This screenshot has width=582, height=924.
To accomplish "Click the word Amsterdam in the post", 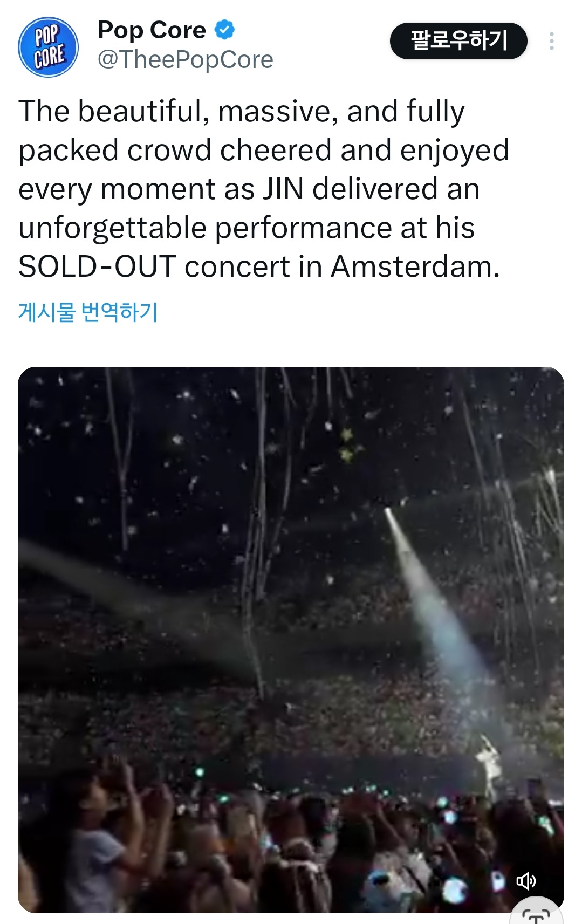I will point(415,267).
